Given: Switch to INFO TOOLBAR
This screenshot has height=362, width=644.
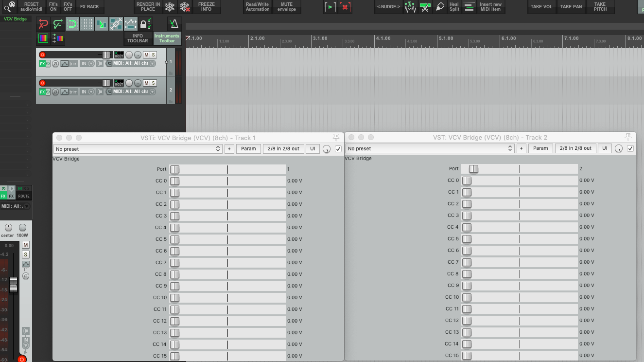Looking at the screenshot, I should coord(138,38).
